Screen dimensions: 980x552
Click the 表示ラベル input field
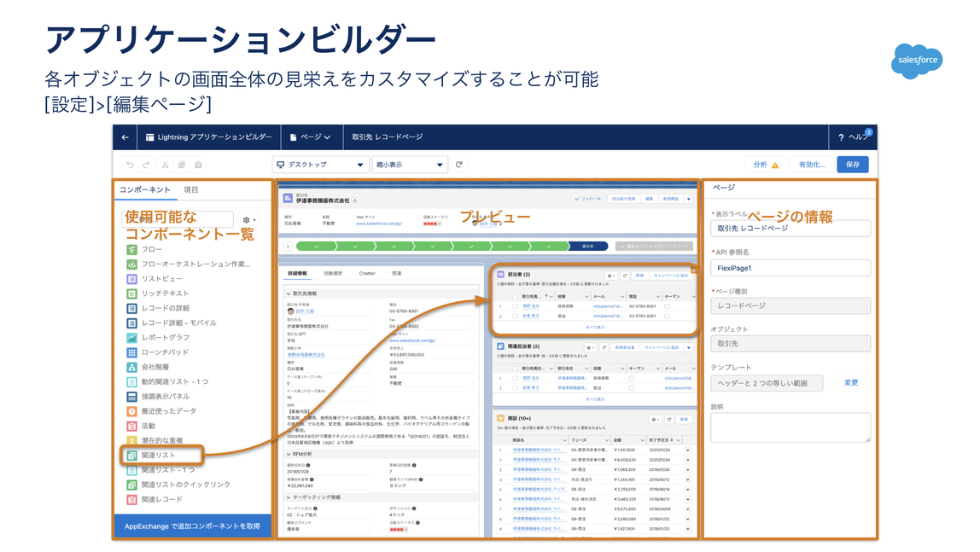point(790,229)
